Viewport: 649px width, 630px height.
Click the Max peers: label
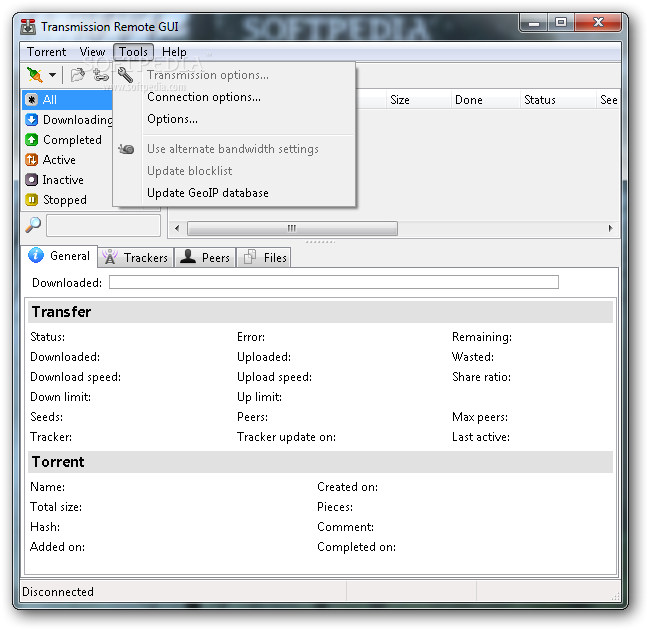tap(480, 417)
